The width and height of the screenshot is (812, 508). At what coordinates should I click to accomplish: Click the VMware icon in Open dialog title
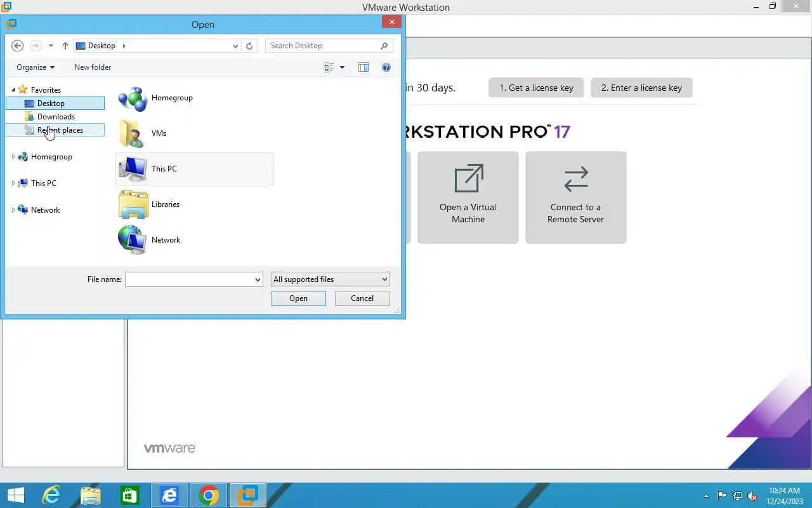pos(11,24)
